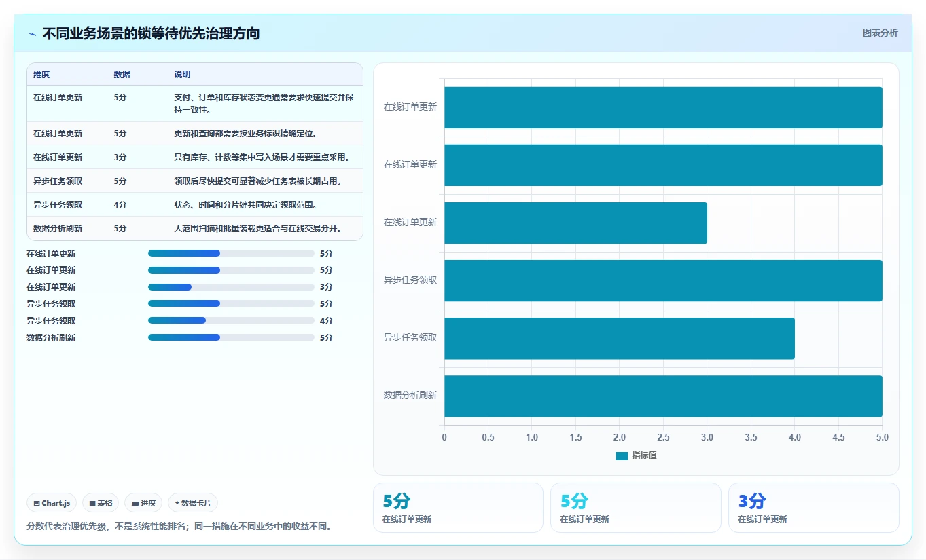Screen dimensions: 926x560
Task: Click the 1.5 tick on the chart x-axis
Action: tap(575, 437)
